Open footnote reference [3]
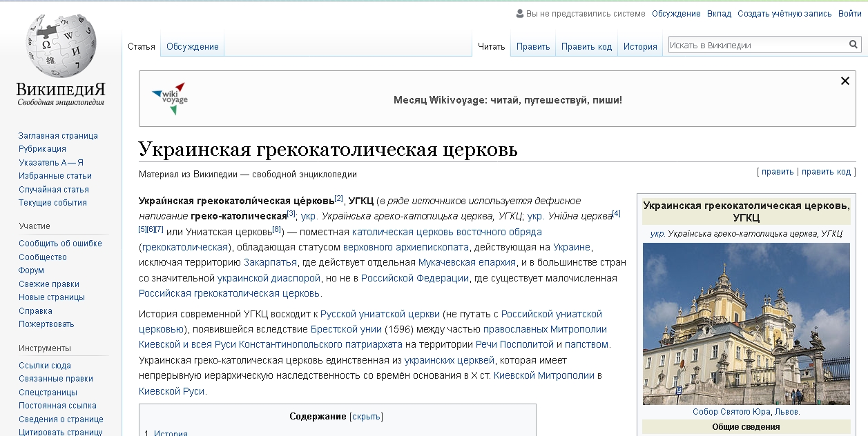868x436 pixels. [291, 213]
